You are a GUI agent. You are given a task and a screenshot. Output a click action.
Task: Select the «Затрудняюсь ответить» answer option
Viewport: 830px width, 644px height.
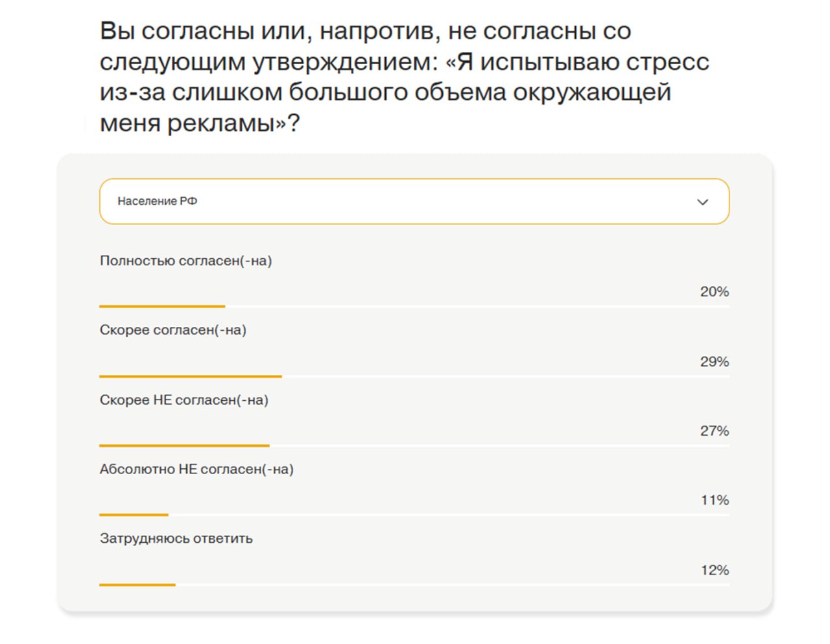point(176,538)
